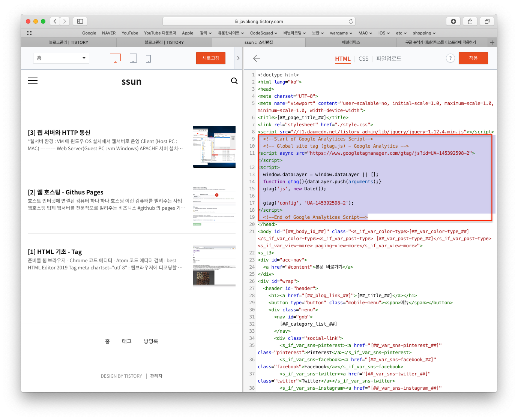Click footer 방명록 link
This screenshot has width=518, height=420.
point(151,341)
